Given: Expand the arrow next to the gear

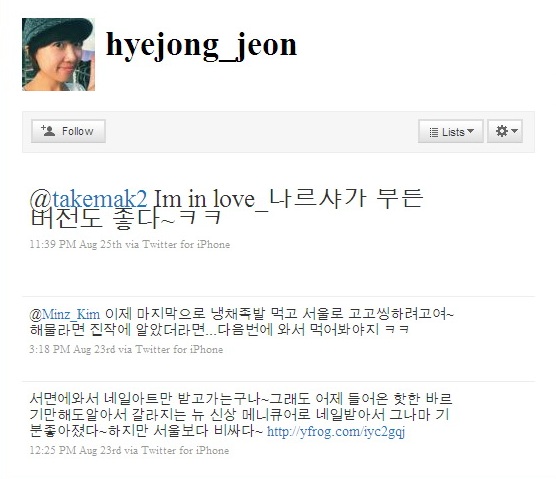Looking at the screenshot, I should click(x=514, y=130).
